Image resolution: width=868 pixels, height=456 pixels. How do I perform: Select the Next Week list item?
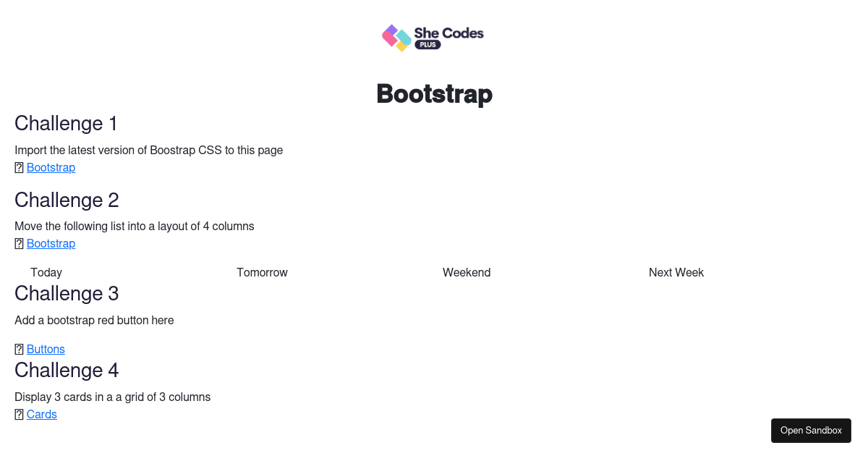click(676, 272)
